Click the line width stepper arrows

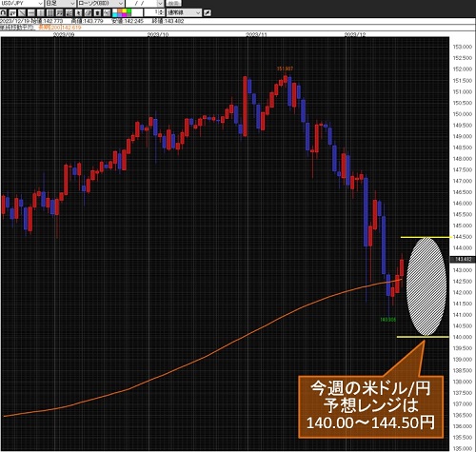tap(161, 12)
